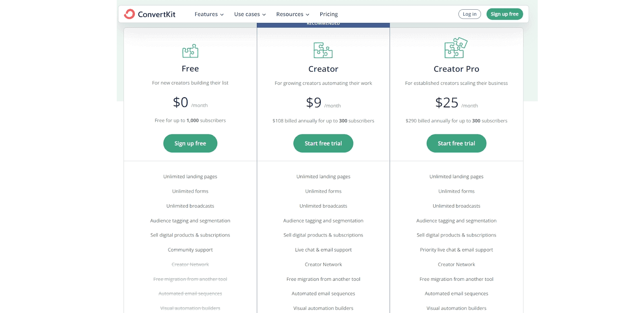Click 'Community support' in Free plan
The width and height of the screenshot is (644, 313).
190,250
